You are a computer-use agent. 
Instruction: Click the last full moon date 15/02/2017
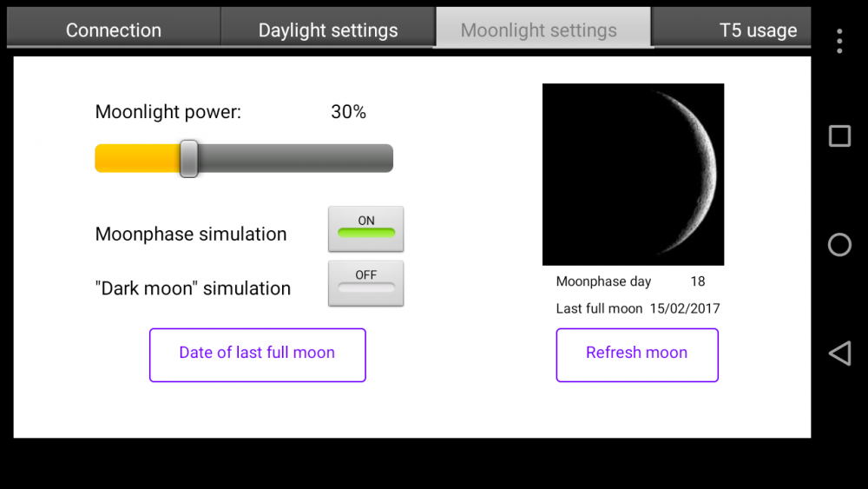pyautogui.click(x=685, y=308)
